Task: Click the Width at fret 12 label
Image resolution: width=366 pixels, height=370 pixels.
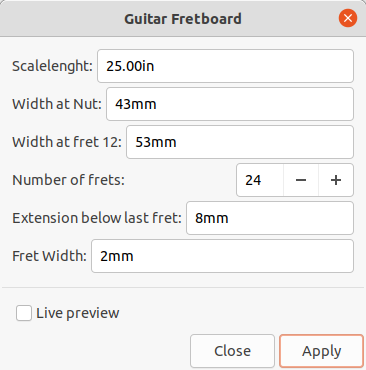Action: click(67, 142)
